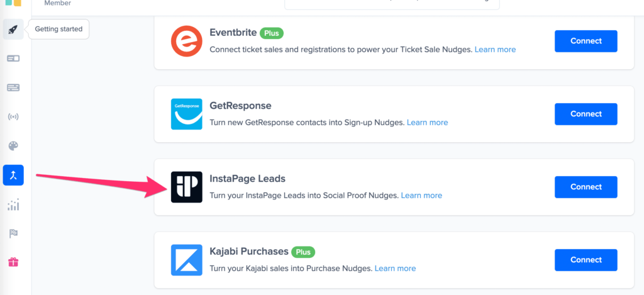644x295 pixels.
Task: Connect the Eventbrite integration
Action: (586, 41)
